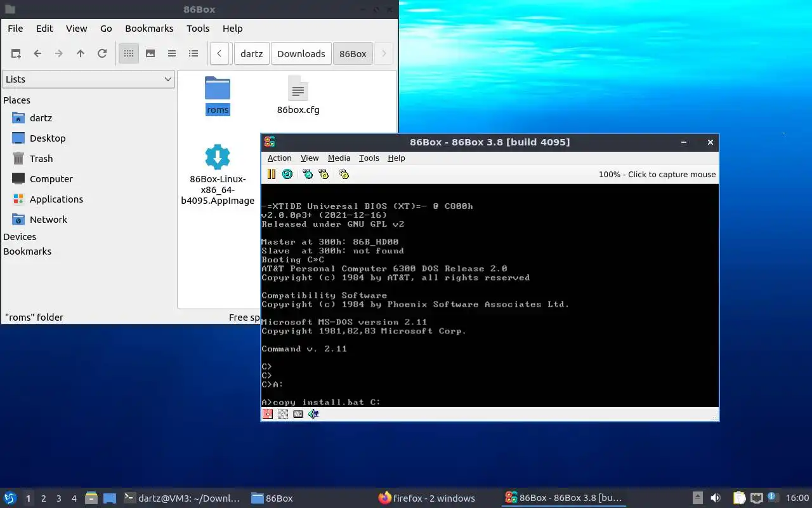Viewport: 812px width, 508px height.
Task: Open clipboard manager tray icon
Action: (x=739, y=498)
